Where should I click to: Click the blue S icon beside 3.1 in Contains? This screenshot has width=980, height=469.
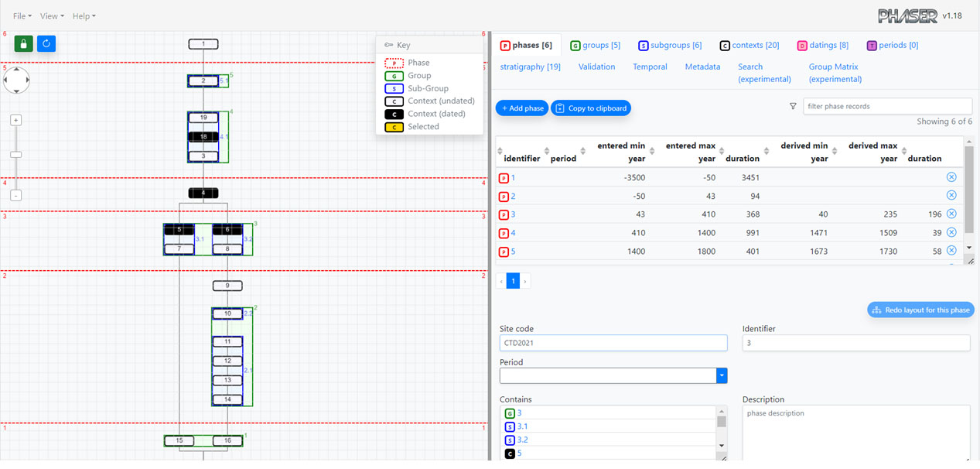510,426
